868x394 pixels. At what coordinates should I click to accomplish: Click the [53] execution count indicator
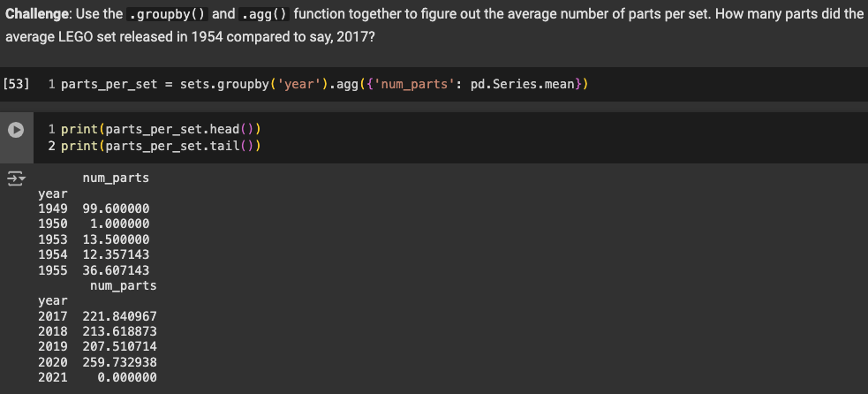pos(16,84)
